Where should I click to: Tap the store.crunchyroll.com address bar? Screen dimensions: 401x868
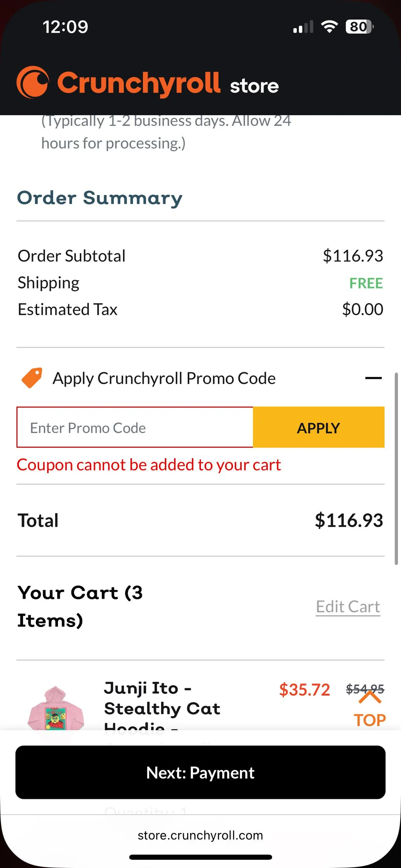[x=200, y=835]
